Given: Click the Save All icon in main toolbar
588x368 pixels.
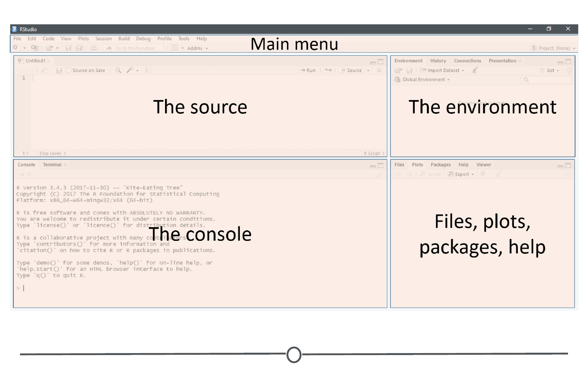Looking at the screenshot, I should pos(80,48).
